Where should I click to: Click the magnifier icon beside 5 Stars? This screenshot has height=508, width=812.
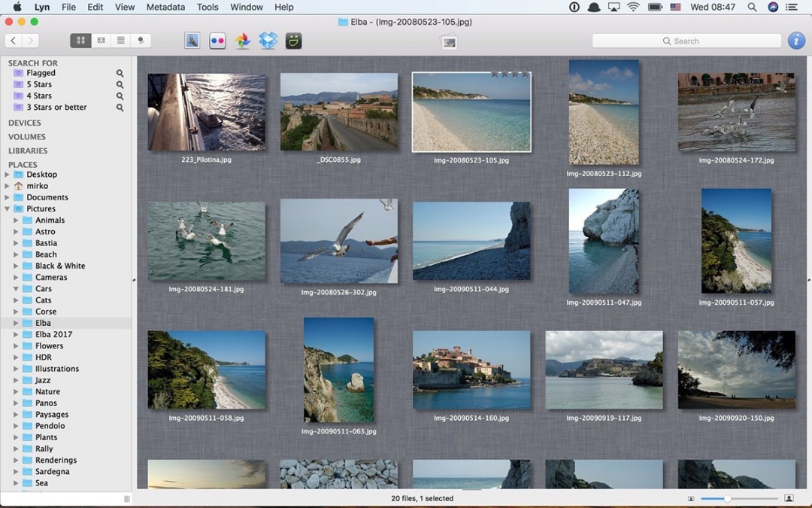pyautogui.click(x=120, y=84)
